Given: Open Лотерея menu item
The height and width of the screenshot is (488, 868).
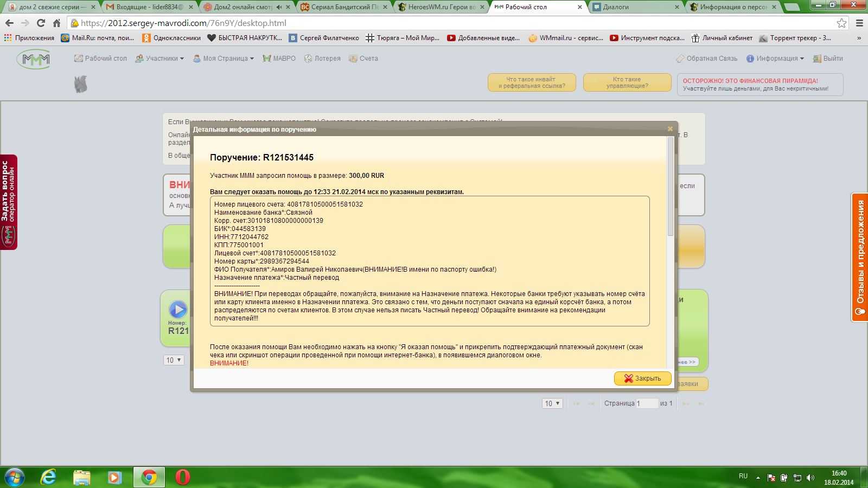Looking at the screenshot, I should (x=323, y=59).
